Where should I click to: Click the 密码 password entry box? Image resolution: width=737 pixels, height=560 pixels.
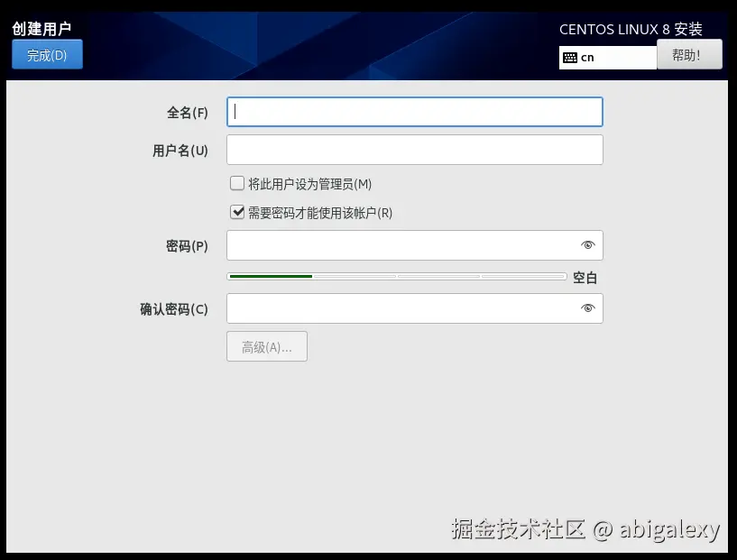pyautogui.click(x=406, y=244)
